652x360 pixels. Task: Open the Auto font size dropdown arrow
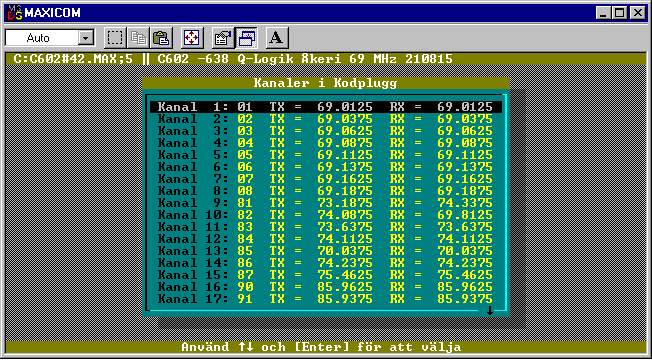(86, 38)
